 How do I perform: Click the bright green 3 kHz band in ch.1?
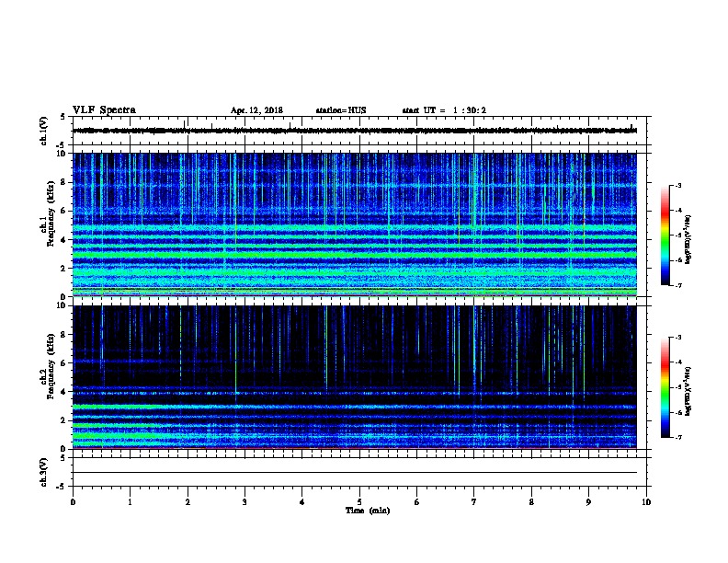pyautogui.click(x=355, y=255)
